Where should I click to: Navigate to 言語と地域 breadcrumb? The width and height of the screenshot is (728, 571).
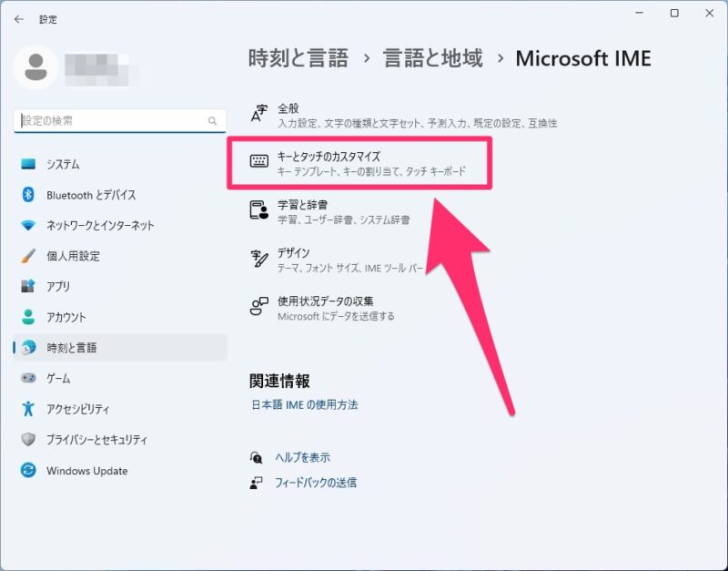pos(433,59)
